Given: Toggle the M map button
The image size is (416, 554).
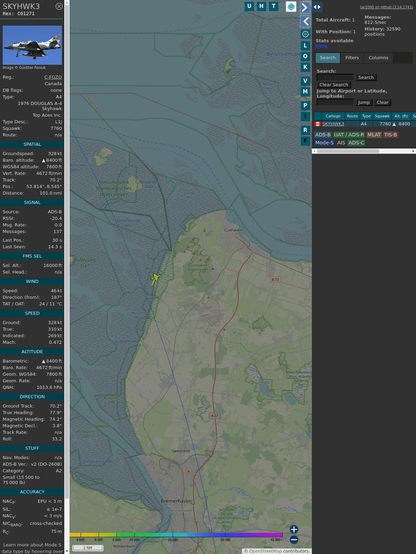Looking at the screenshot, I should (305, 92).
